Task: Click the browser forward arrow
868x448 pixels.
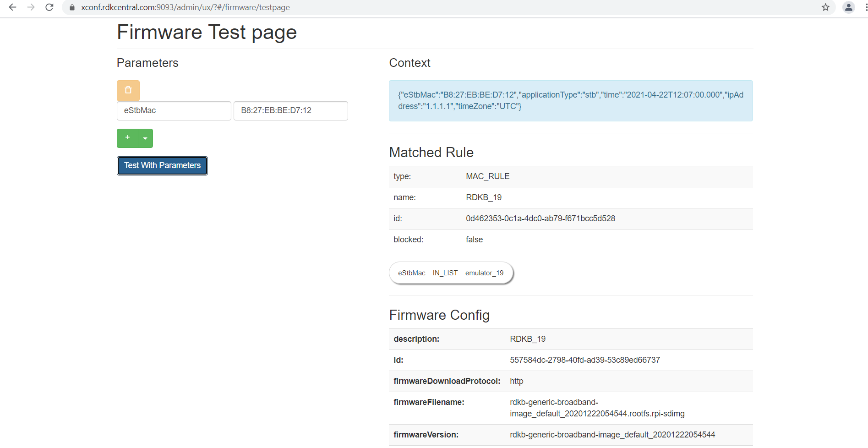Action: point(31,7)
